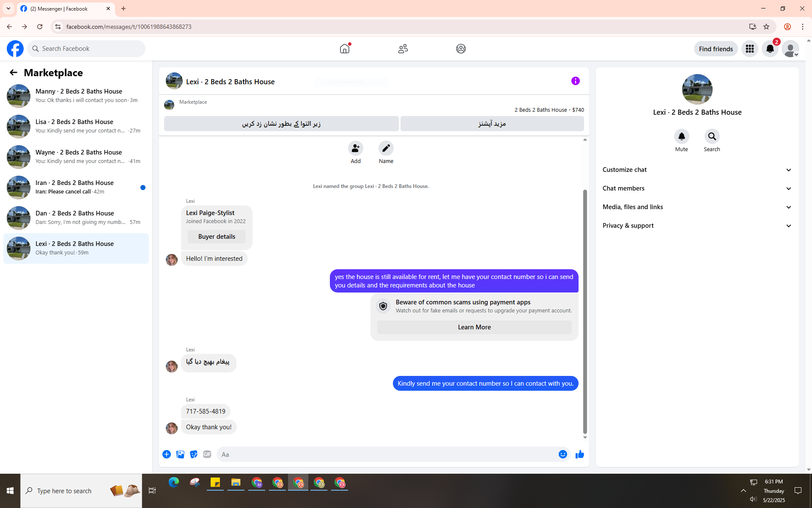
Task: Show hidden system tray icons
Action: (743, 491)
